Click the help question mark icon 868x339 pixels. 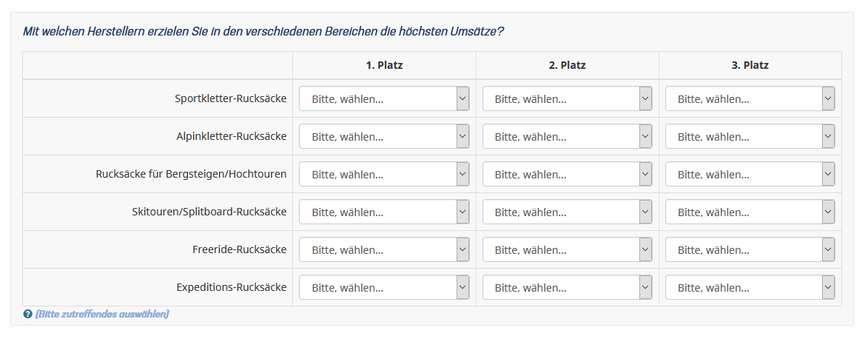[x=28, y=315]
